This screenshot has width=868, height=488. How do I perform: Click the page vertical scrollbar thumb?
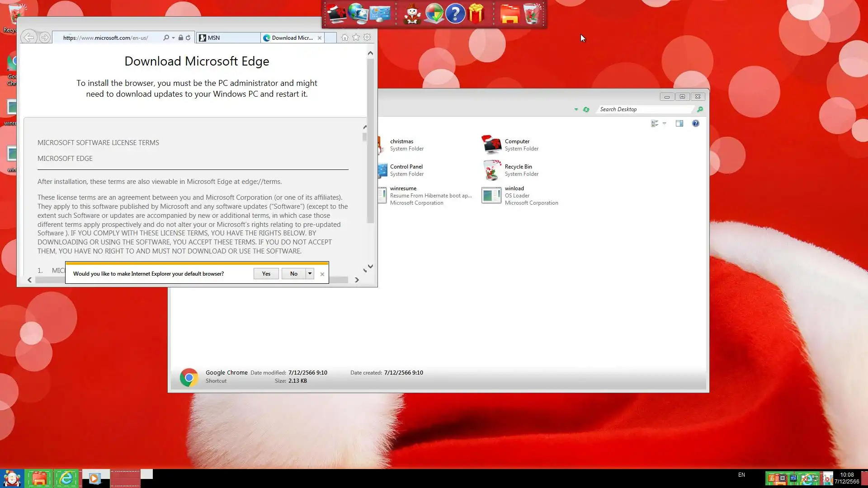(370, 140)
